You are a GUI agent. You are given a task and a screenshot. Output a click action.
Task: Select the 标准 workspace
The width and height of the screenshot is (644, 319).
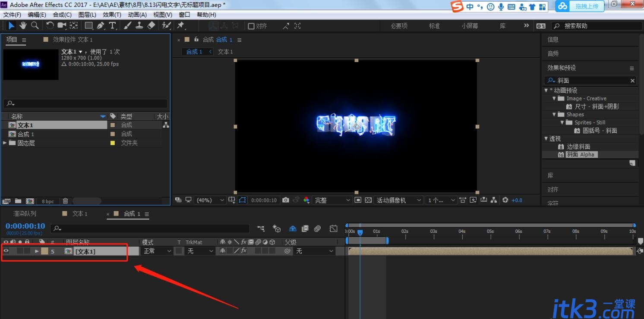(x=434, y=26)
